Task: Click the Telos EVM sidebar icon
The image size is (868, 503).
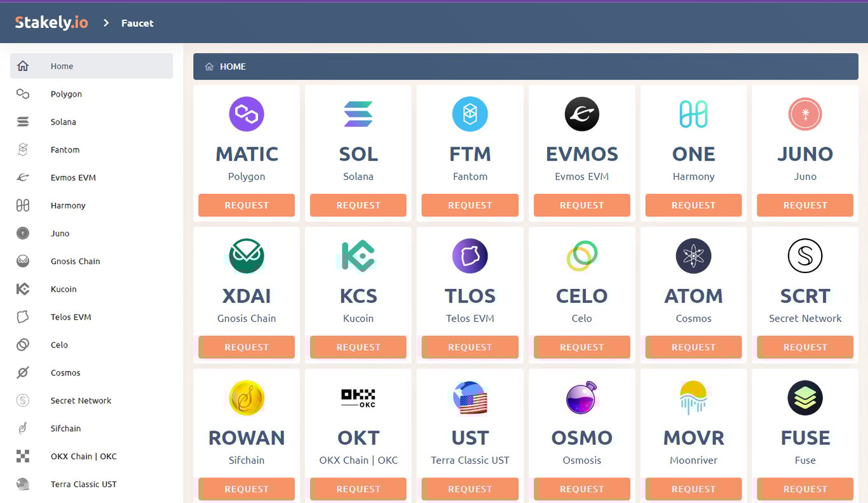Action: pos(23,317)
